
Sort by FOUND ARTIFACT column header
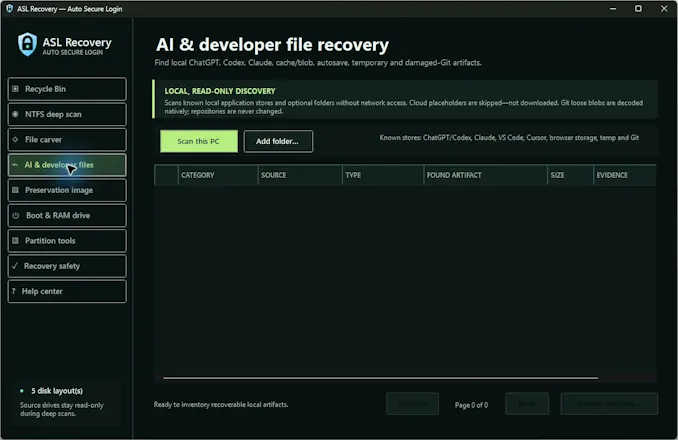tap(486, 175)
